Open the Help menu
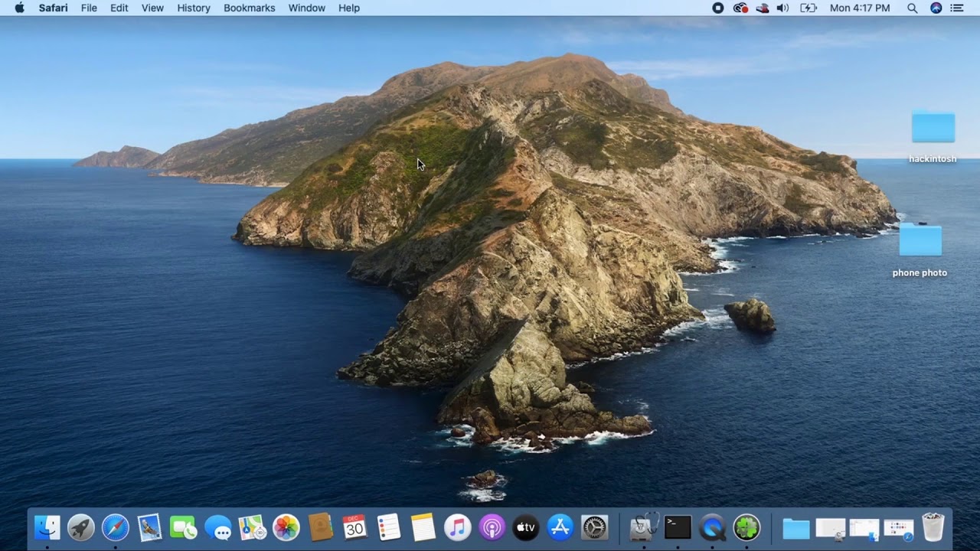This screenshot has width=980, height=551. tap(349, 8)
